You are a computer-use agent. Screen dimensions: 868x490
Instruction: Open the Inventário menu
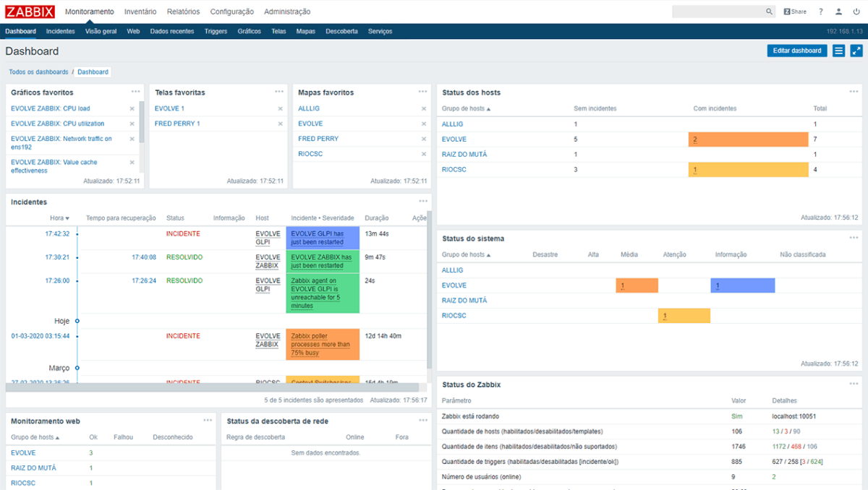pyautogui.click(x=140, y=12)
